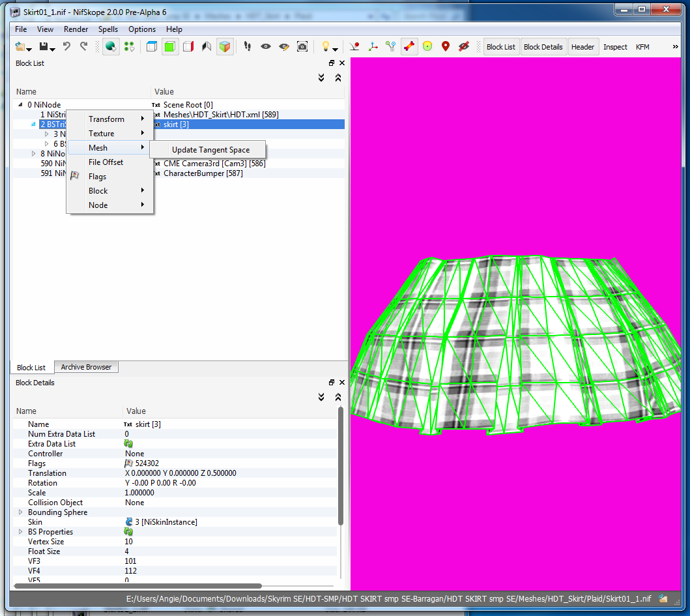The height and width of the screenshot is (616, 690).
Task: Switch to top view cube icon
Action: point(152,46)
